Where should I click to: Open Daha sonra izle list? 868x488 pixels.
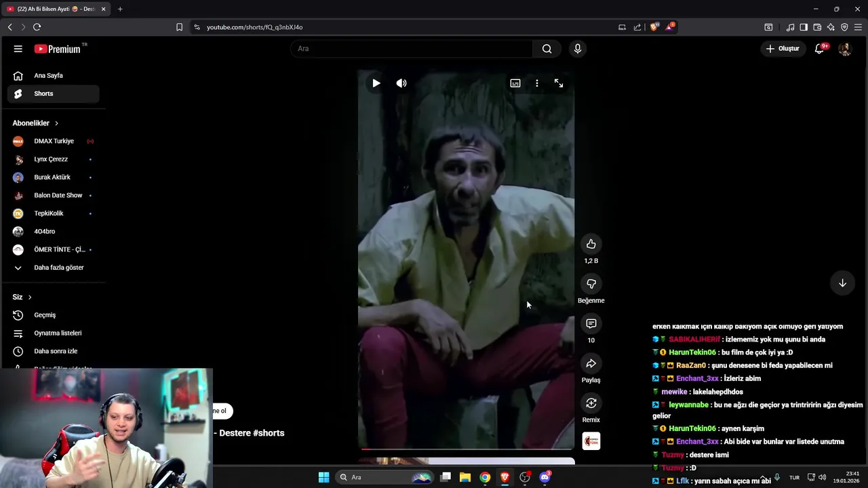[x=53, y=351]
